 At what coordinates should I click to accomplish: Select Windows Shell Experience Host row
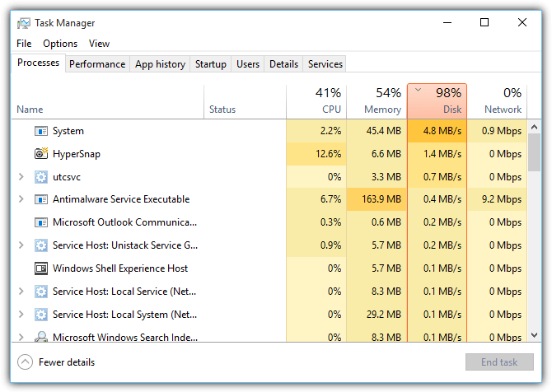269,268
